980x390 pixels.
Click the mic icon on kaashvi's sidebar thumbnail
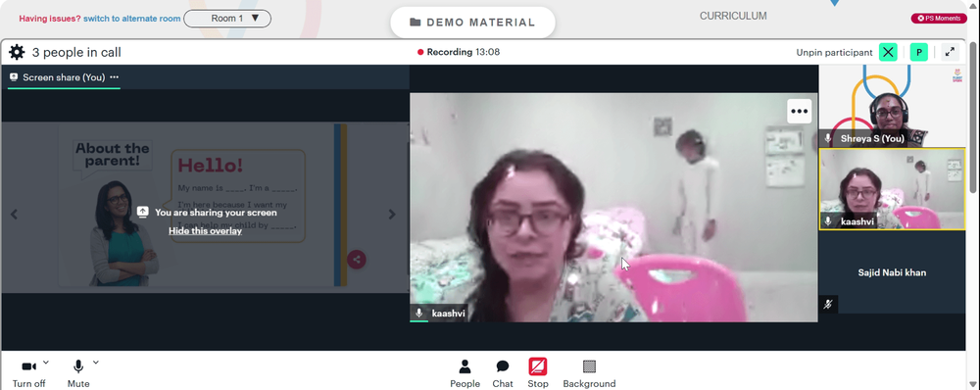(x=828, y=220)
